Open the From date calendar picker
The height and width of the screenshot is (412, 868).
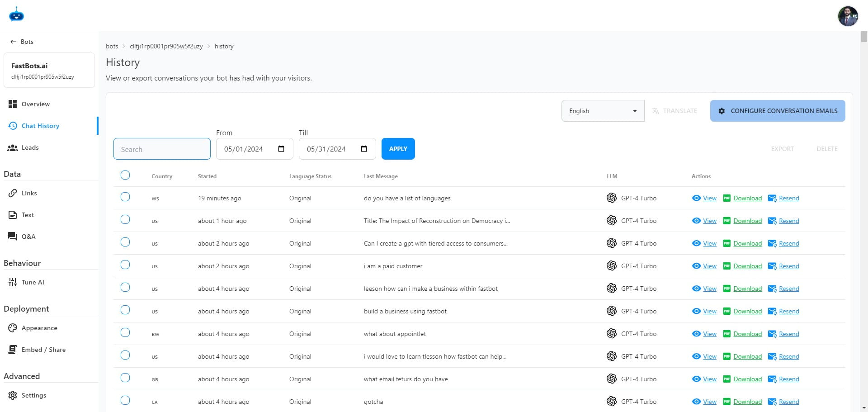coord(281,149)
